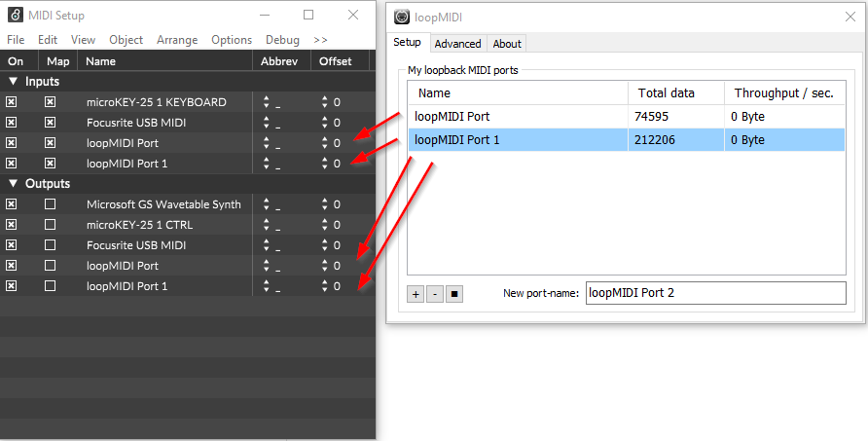The image size is (868, 441).
Task: Select microKEY-25 1 CTRL output name
Action: pos(139,225)
